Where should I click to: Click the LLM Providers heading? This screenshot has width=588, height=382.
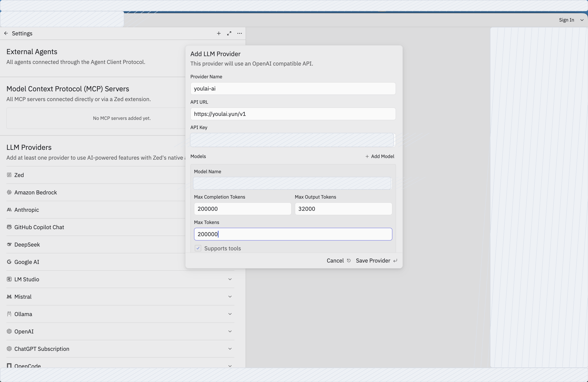(x=29, y=147)
